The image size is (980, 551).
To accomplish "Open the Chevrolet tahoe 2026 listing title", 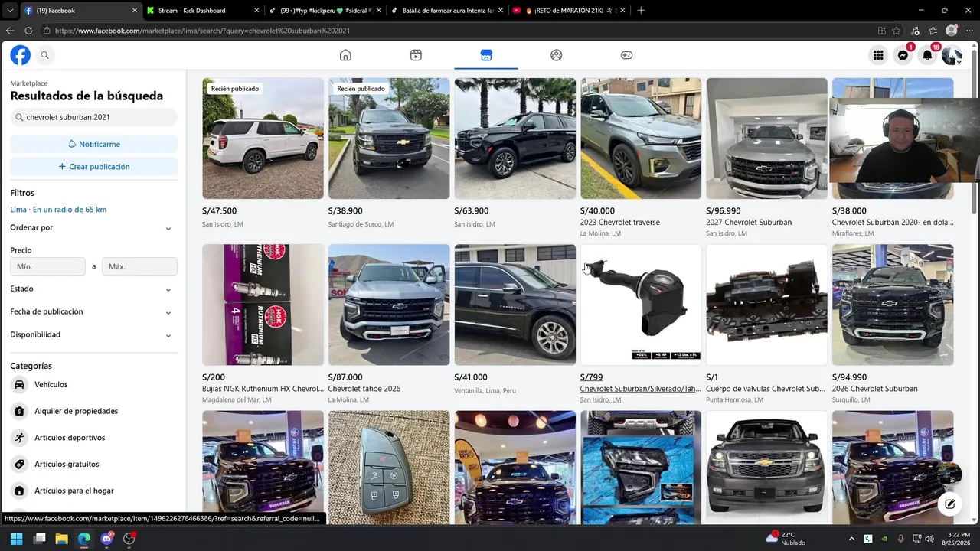I will point(364,389).
